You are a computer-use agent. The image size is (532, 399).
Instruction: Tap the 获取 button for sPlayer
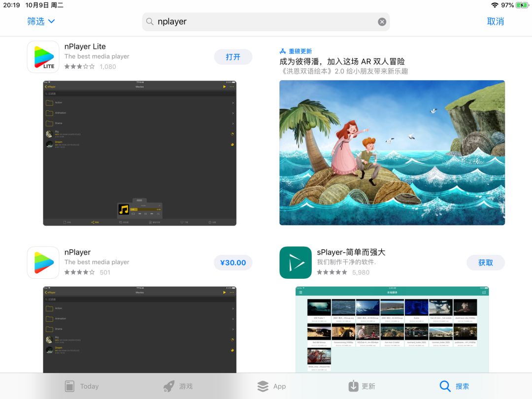point(485,263)
